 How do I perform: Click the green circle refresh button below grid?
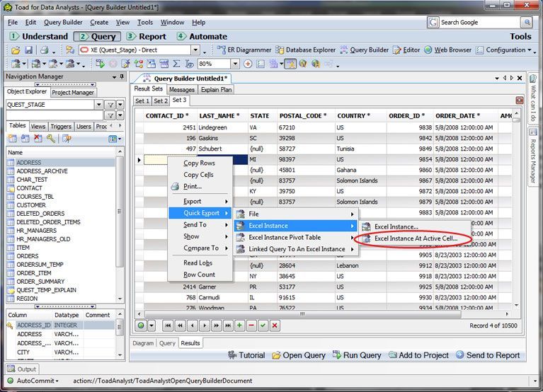click(x=141, y=325)
